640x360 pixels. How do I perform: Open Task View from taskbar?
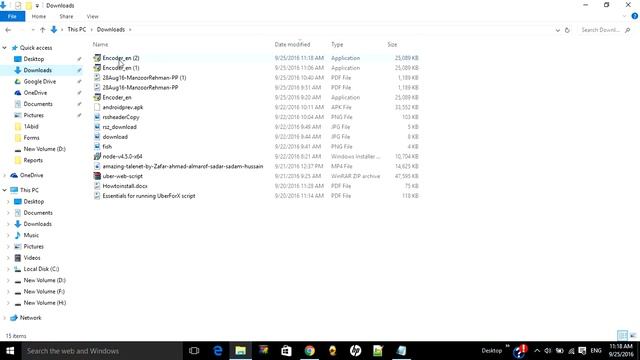tap(194, 351)
